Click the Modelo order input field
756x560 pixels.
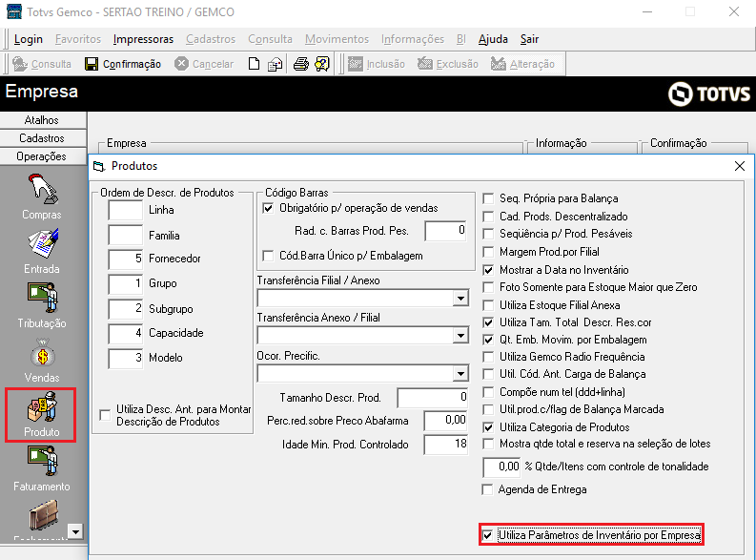125,359
